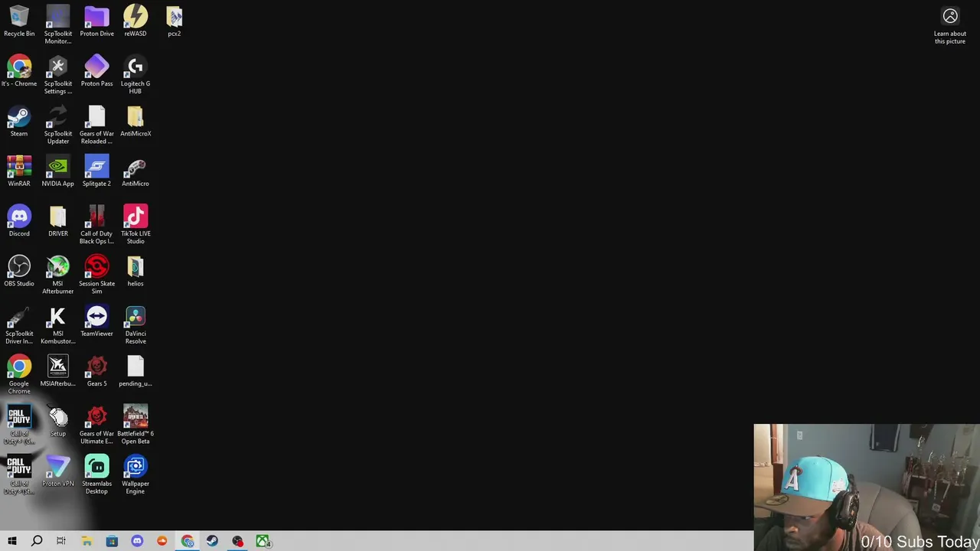Open Microsoft Store from taskbar

pyautogui.click(x=112, y=541)
